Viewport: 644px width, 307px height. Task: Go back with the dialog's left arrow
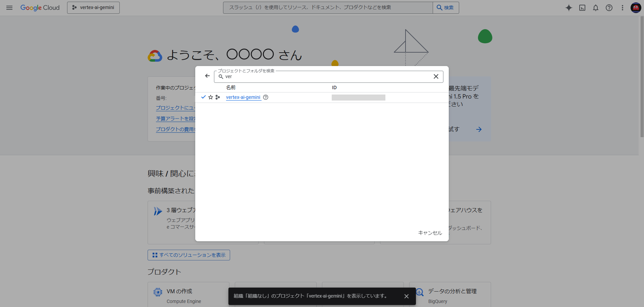(x=207, y=76)
